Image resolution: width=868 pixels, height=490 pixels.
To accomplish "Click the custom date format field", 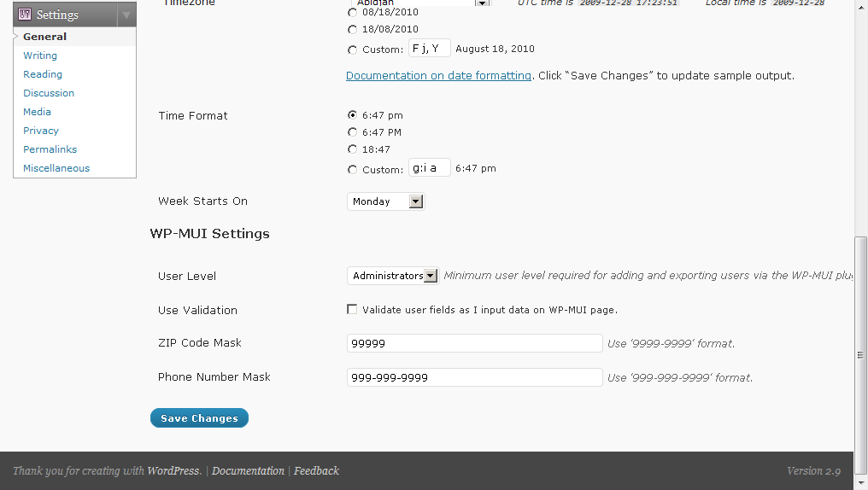I will pyautogui.click(x=430, y=48).
